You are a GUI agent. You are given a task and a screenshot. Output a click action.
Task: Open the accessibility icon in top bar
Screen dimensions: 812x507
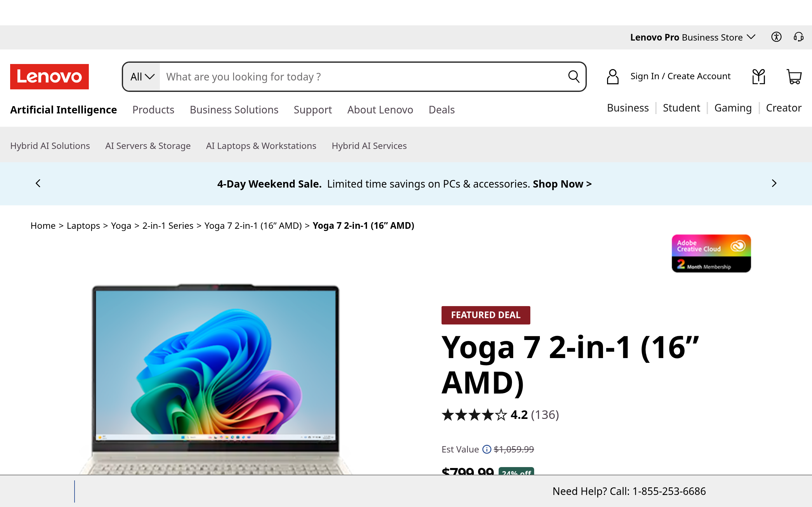click(776, 37)
